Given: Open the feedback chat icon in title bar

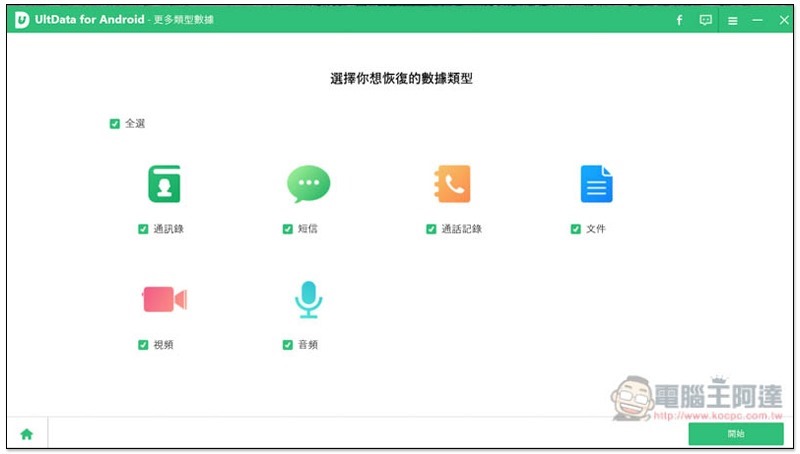Looking at the screenshot, I should pyautogui.click(x=706, y=20).
